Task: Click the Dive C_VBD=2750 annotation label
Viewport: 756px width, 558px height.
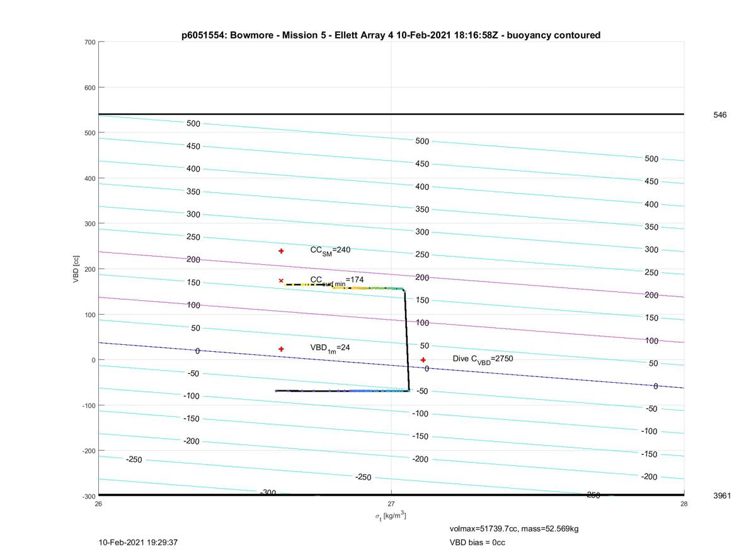Action: (x=483, y=359)
